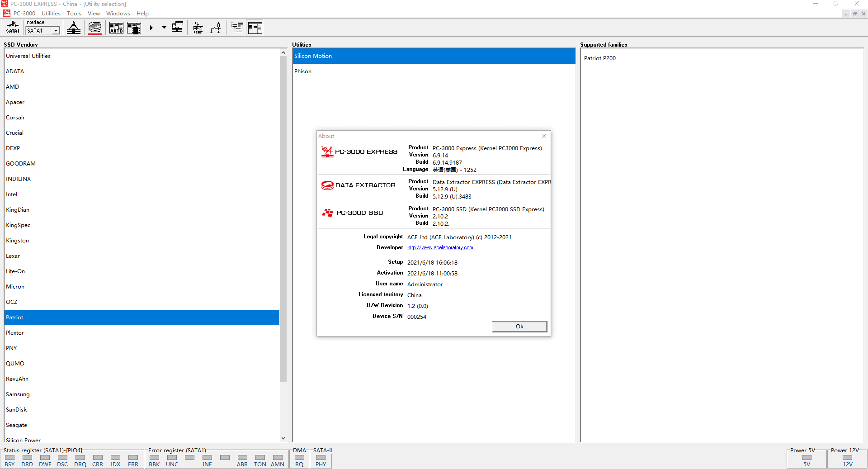
Task: Toggle the Power 12V indicator
Action: click(x=848, y=458)
